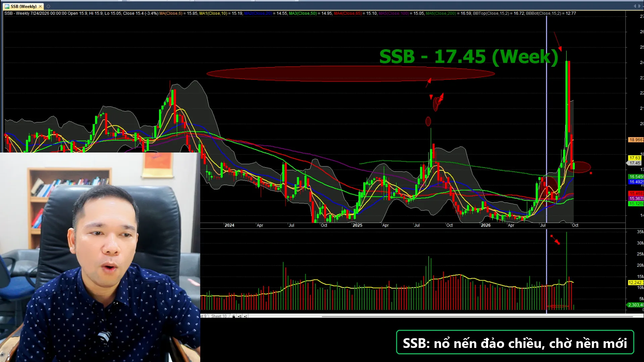Click the chart horizontal scrollbar
The height and width of the screenshot is (362, 644).
(x=477, y=316)
